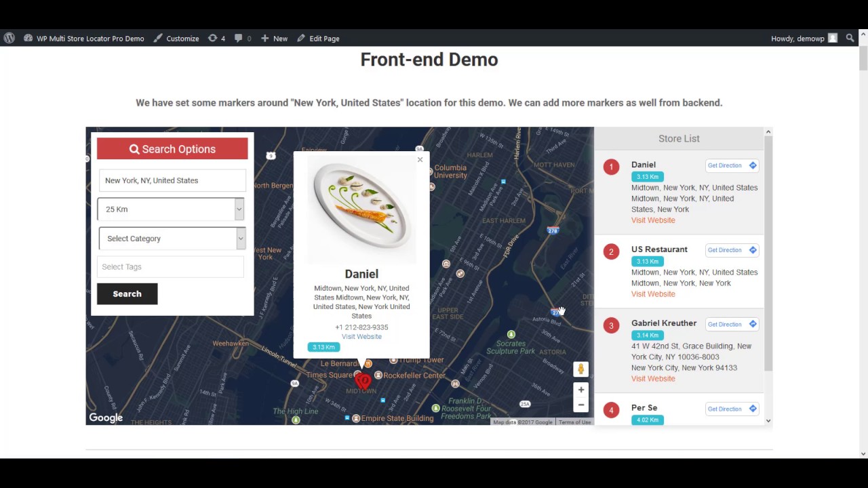868x488 pixels.
Task: Click the Store List scrollbar down arrow
Action: [x=768, y=421]
